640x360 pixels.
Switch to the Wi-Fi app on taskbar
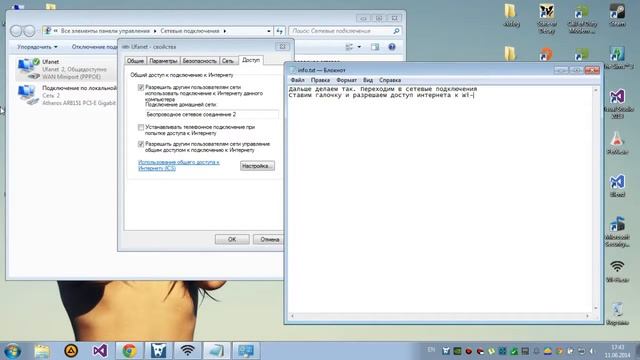click(188, 351)
